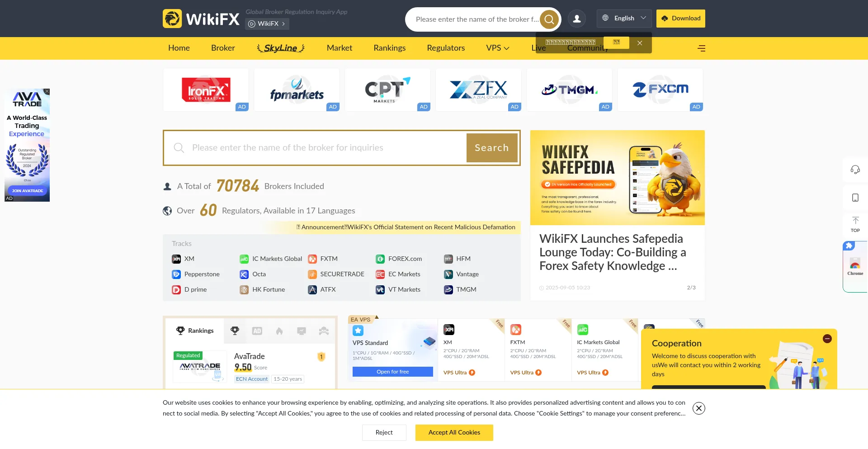Image resolution: width=868 pixels, height=449 pixels.
Task: Click the IC Markets Global icon in Tracks
Action: 244,259
